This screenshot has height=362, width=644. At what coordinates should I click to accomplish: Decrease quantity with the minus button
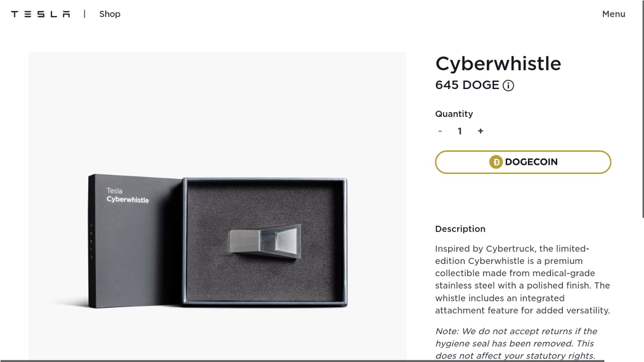(x=440, y=131)
